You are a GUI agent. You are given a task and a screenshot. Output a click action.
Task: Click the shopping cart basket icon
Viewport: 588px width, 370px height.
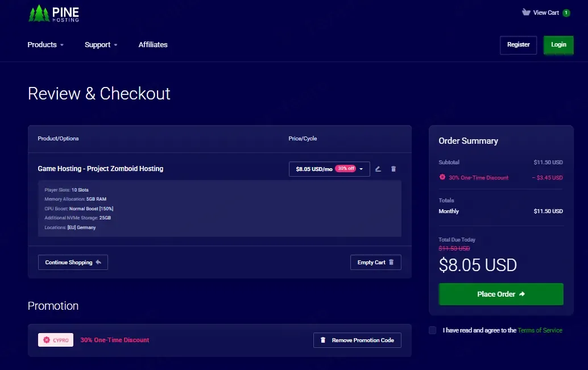coord(526,13)
